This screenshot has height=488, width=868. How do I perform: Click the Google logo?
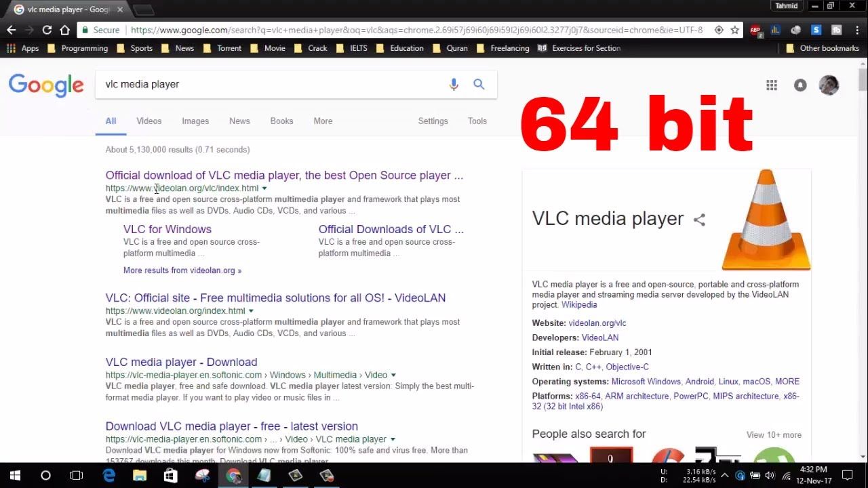coord(46,85)
